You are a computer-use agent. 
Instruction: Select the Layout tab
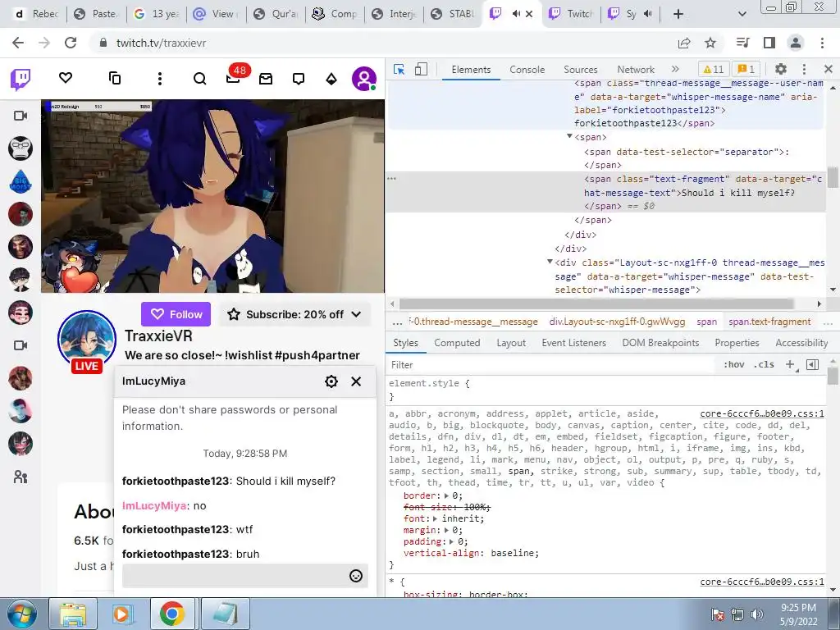point(511,343)
